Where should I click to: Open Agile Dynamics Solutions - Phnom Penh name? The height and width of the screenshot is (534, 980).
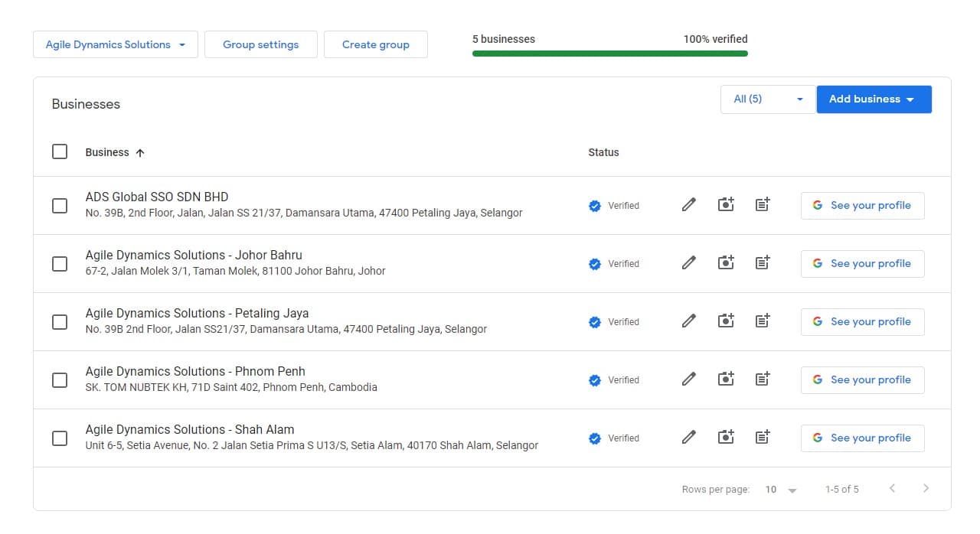pos(195,371)
